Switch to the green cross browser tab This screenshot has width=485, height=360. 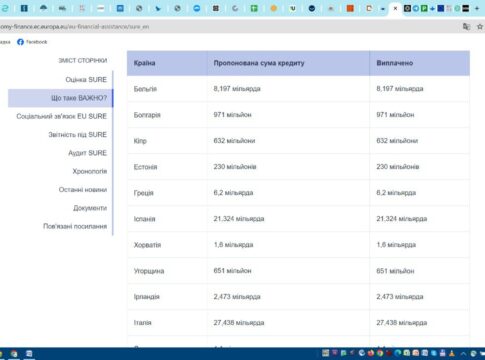click(254, 8)
